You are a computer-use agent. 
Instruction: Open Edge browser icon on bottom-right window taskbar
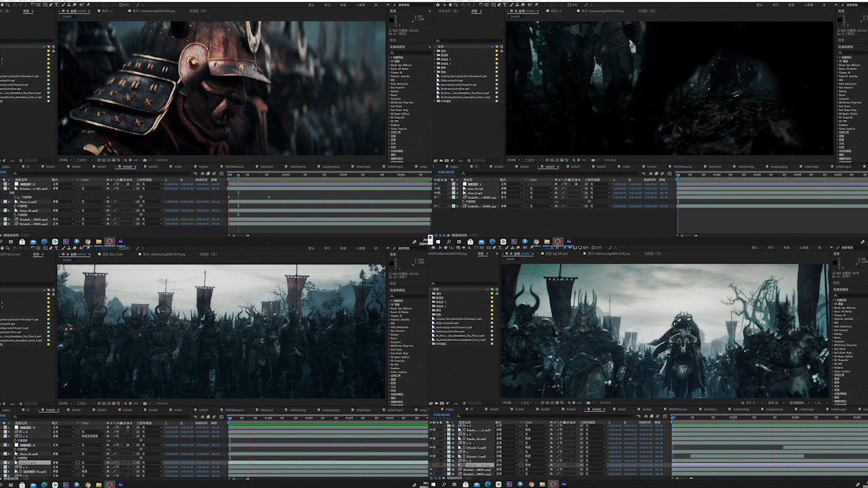click(488, 484)
